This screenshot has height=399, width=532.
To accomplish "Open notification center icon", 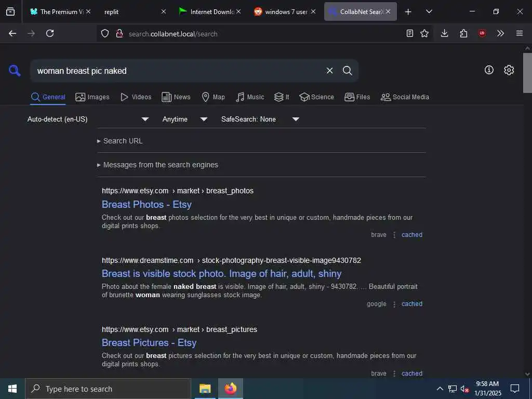I will tap(515, 388).
